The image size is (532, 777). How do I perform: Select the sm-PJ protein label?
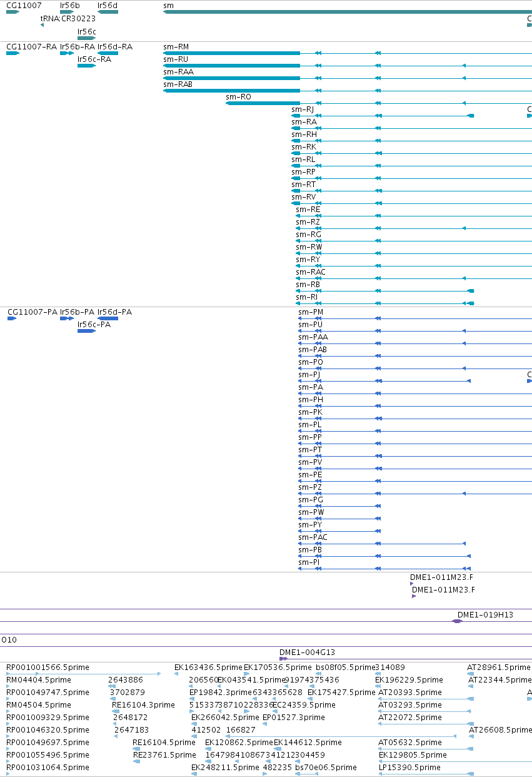[309, 375]
